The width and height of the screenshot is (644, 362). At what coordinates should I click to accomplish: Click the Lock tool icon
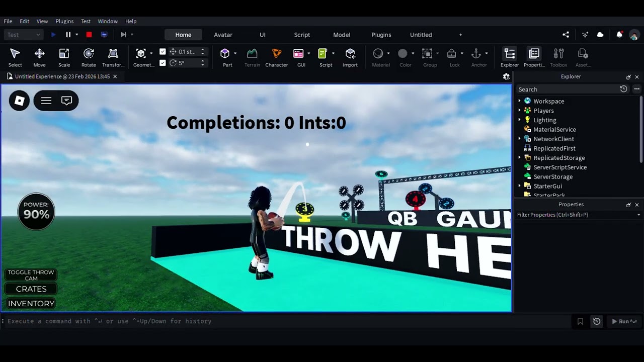452,53
